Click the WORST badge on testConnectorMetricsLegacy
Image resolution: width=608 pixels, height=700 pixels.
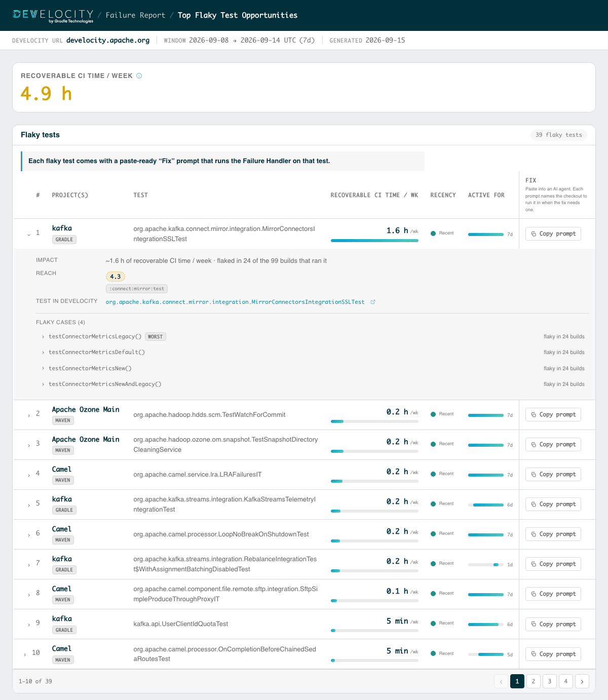click(156, 337)
